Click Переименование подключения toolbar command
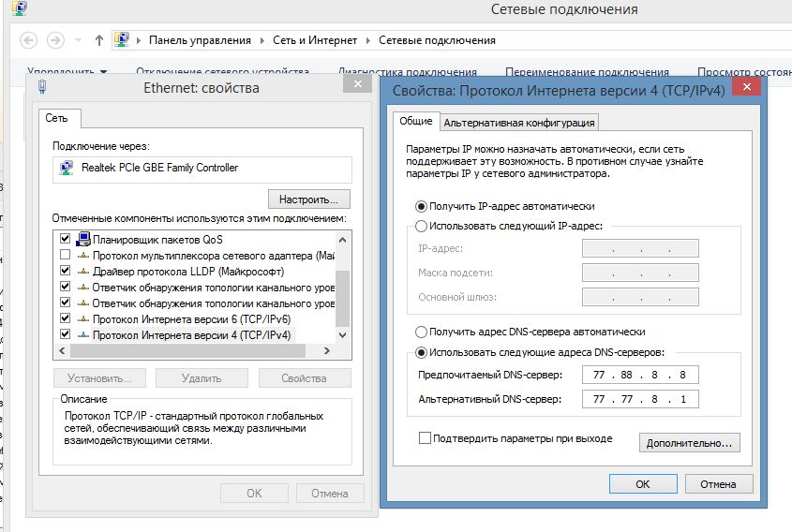The width and height of the screenshot is (792, 532). (x=587, y=72)
